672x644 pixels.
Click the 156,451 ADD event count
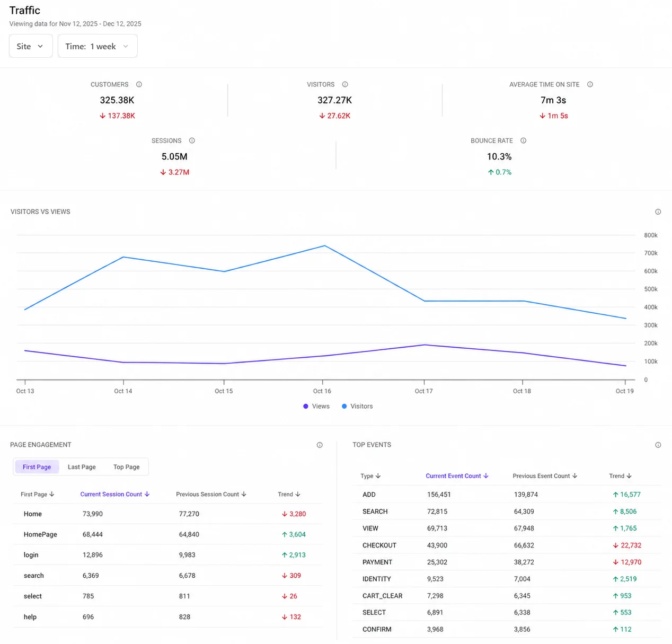(439, 495)
